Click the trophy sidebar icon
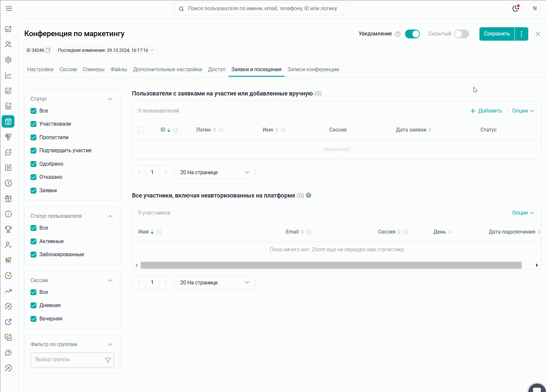546x392 pixels. [9, 229]
